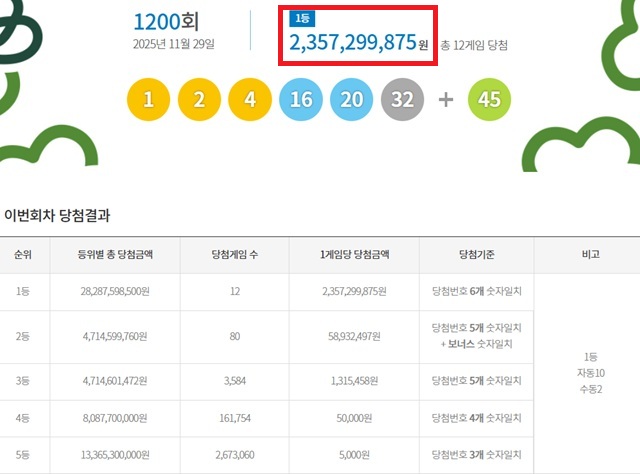Click the yellow number 1 ball
This screenshot has width=640, height=474.
coord(148,100)
